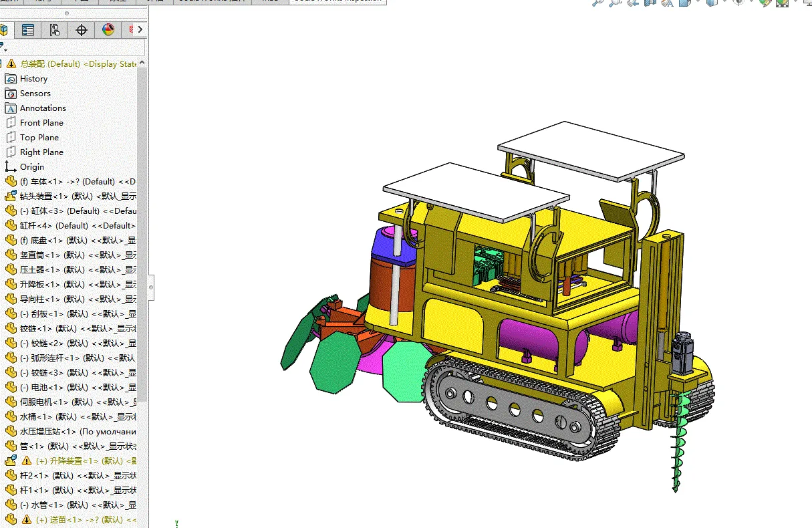This screenshot has width=812, height=528.
Task: Click the tree scrollbar up arrow
Action: (142, 63)
